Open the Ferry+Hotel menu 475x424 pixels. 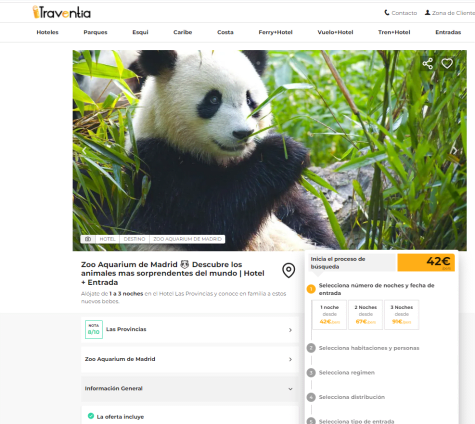coord(275,32)
